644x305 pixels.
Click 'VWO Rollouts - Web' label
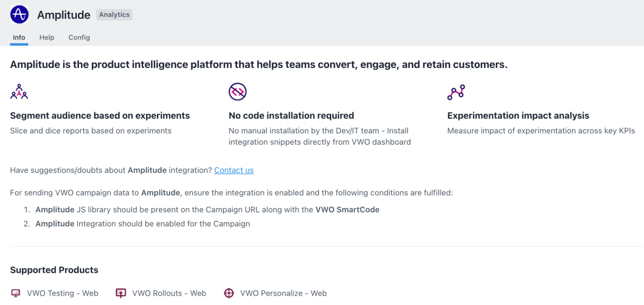pyautogui.click(x=169, y=293)
